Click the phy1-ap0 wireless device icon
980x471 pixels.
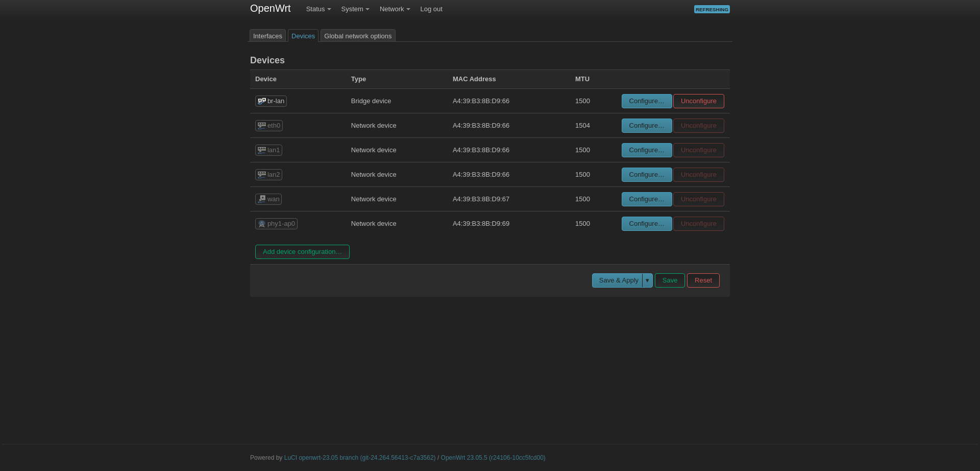(262, 224)
